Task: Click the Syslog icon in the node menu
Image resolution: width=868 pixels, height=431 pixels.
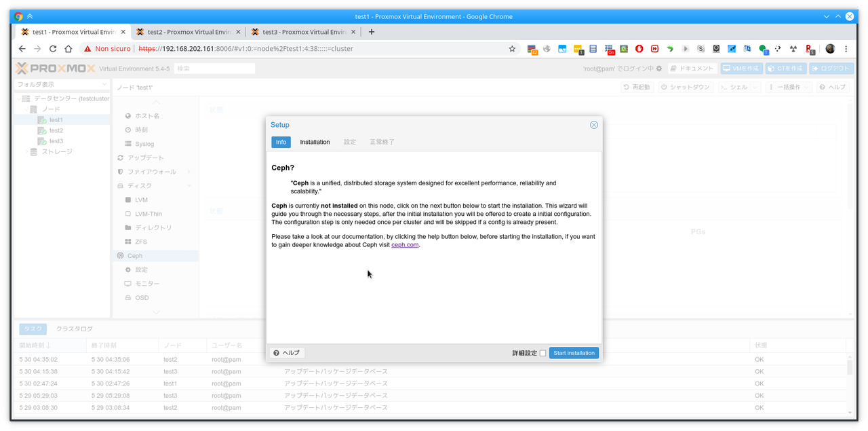Action: click(x=128, y=144)
